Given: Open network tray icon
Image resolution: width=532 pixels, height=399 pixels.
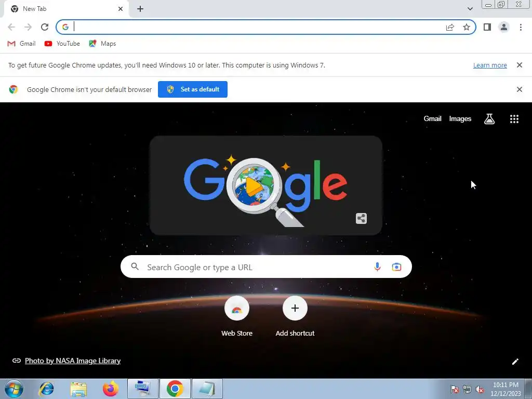Looking at the screenshot, I should [x=467, y=390].
